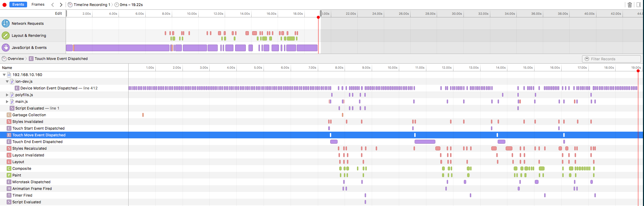The image size is (644, 206).
Task: Stop recording with the red record button
Action: pos(4,5)
